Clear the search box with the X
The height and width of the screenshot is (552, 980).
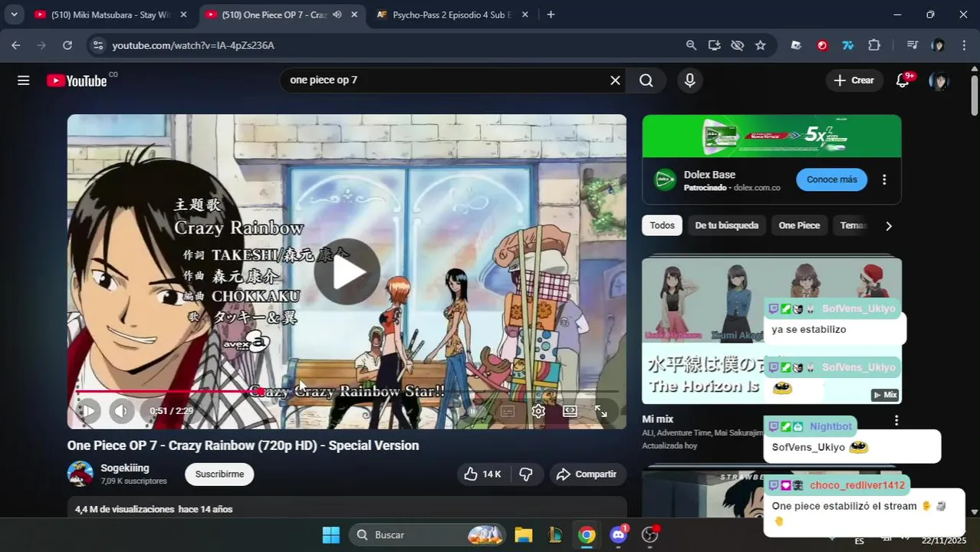tap(615, 80)
